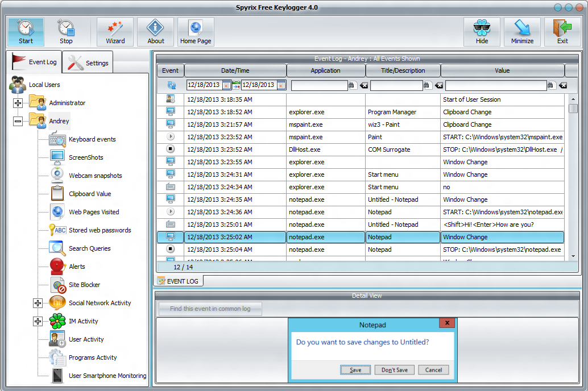This screenshot has height=391, width=588.
Task: Select the "<Shift>Hi!<Enter>How are you?" row
Action: coord(361,224)
